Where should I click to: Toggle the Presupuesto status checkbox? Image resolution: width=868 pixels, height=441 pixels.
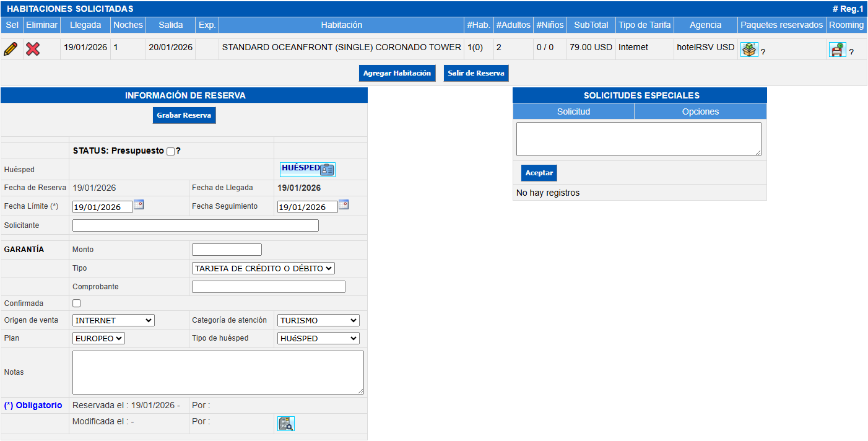pos(171,152)
